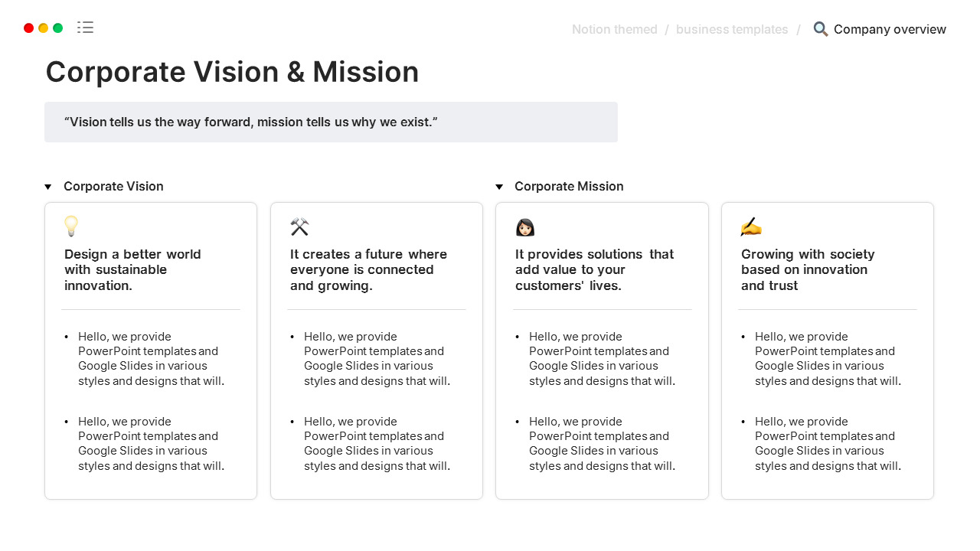Collapse the Corporate Vision toggle arrow

click(x=48, y=187)
